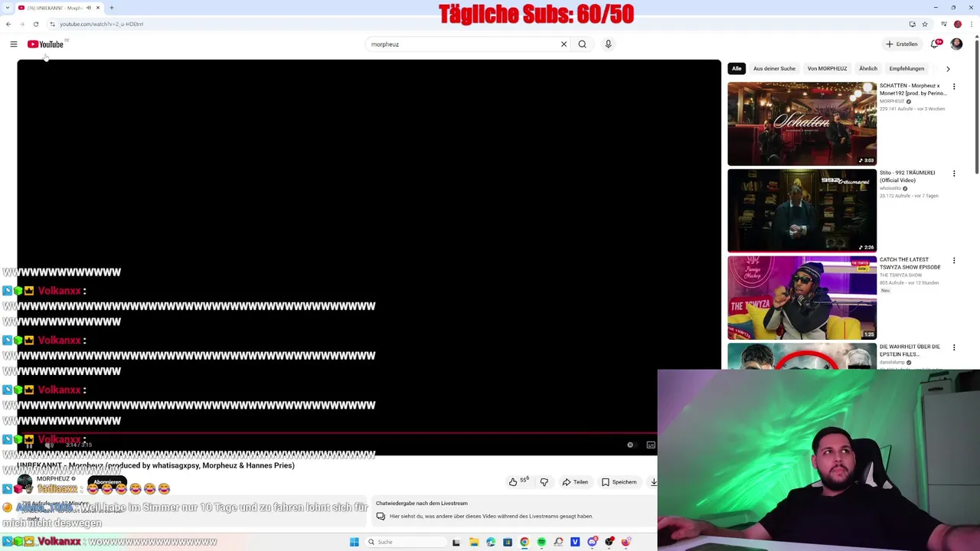Open the SCHATTEN video title link
This screenshot has width=980, height=551.
(913, 90)
